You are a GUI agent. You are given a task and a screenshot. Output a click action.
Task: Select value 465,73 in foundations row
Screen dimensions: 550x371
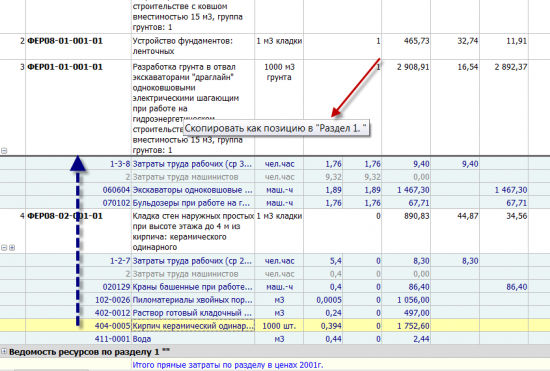(416, 41)
